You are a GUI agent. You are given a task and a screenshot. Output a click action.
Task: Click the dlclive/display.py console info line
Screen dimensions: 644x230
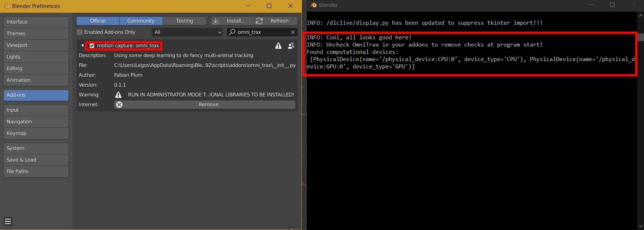[x=424, y=23]
